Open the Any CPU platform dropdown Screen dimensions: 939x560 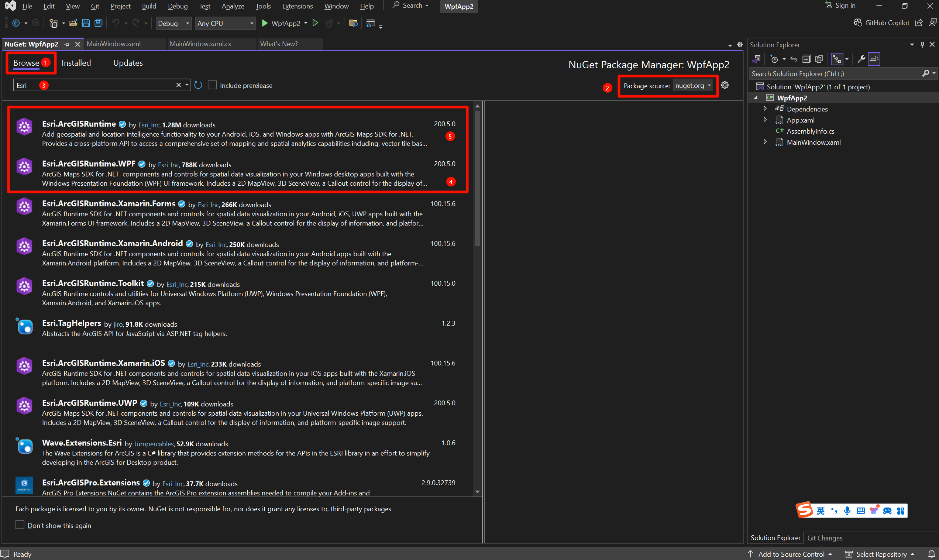[225, 23]
